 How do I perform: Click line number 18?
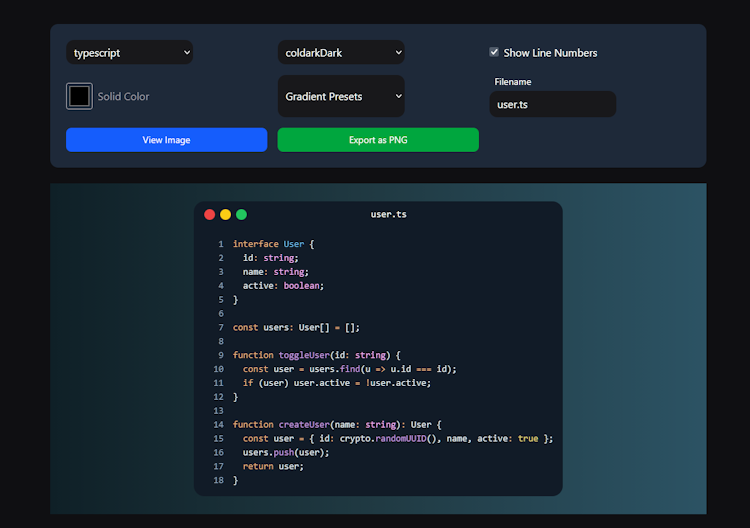tap(218, 480)
